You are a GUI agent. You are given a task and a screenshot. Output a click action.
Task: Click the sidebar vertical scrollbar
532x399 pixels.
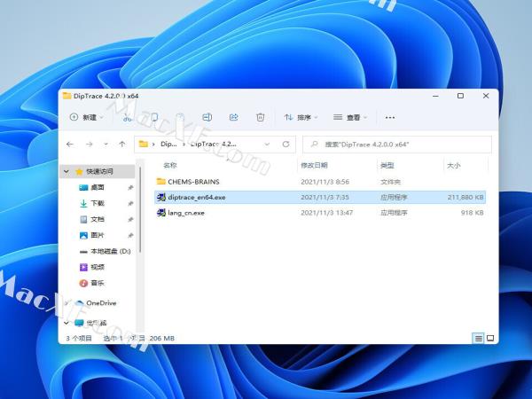coord(140,208)
